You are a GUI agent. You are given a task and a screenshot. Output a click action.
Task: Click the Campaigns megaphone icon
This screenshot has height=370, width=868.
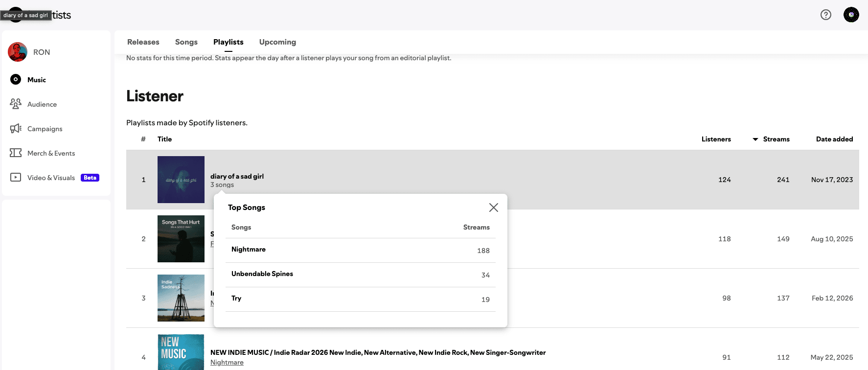coord(16,128)
